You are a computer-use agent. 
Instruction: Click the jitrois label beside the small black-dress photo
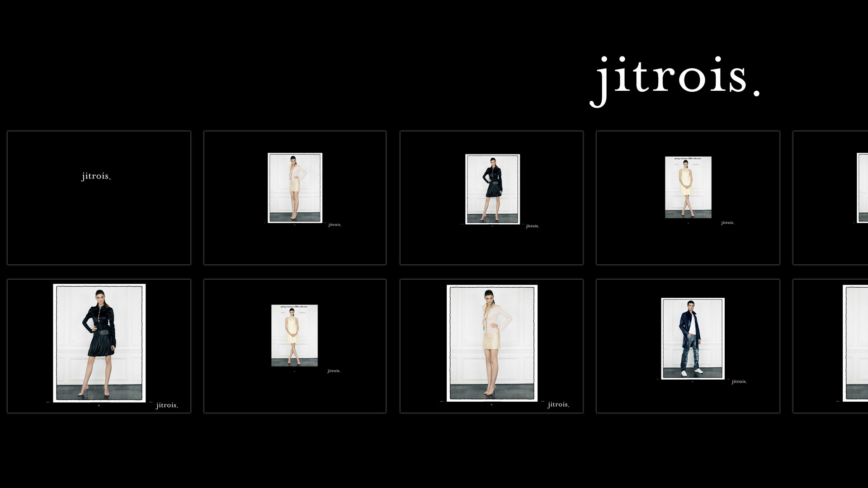click(x=532, y=226)
